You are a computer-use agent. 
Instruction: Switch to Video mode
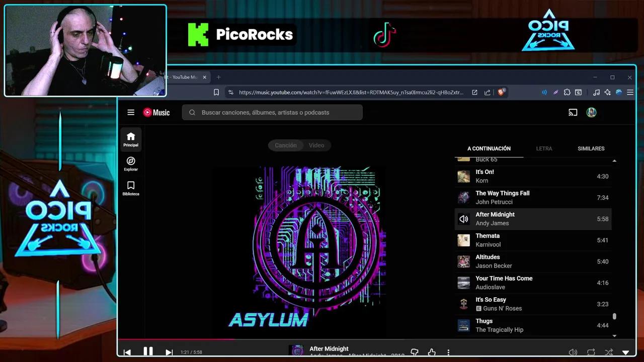(x=316, y=145)
